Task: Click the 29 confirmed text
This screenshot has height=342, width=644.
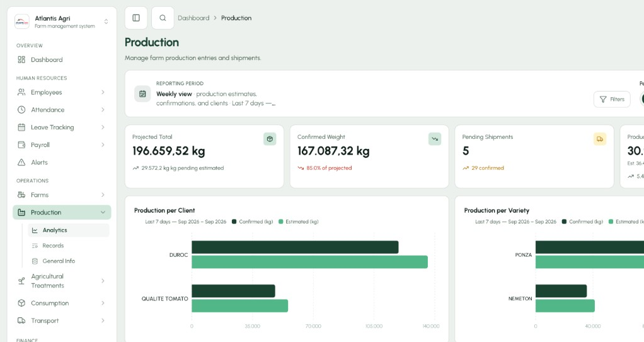Action: (488, 168)
